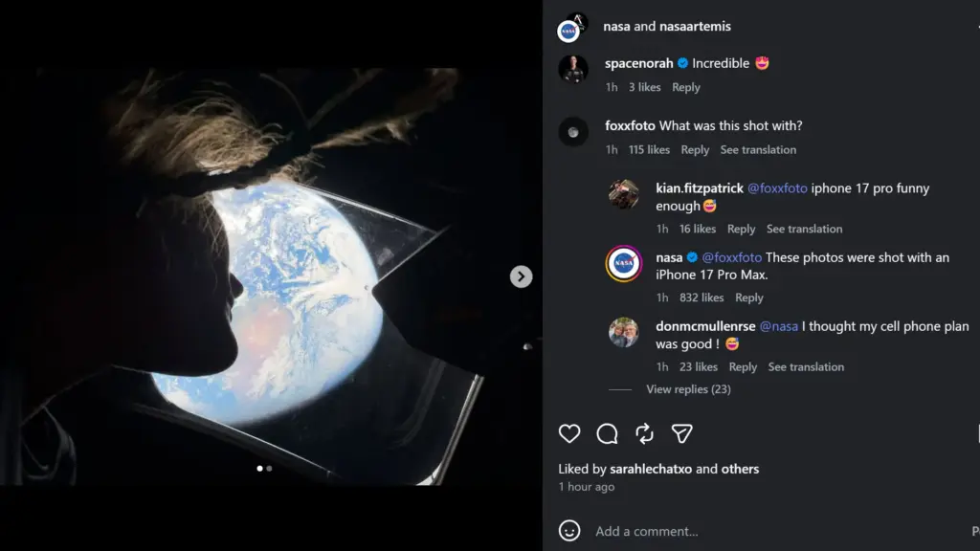
Task: Open @foxxfoto mention in kian.fitzpatrick's reply
Action: tap(777, 188)
